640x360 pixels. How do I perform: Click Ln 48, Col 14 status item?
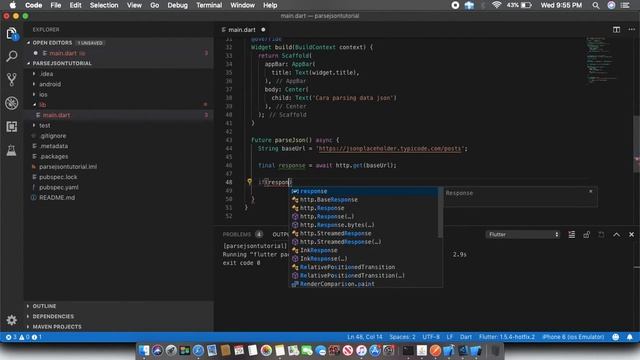(x=364, y=337)
